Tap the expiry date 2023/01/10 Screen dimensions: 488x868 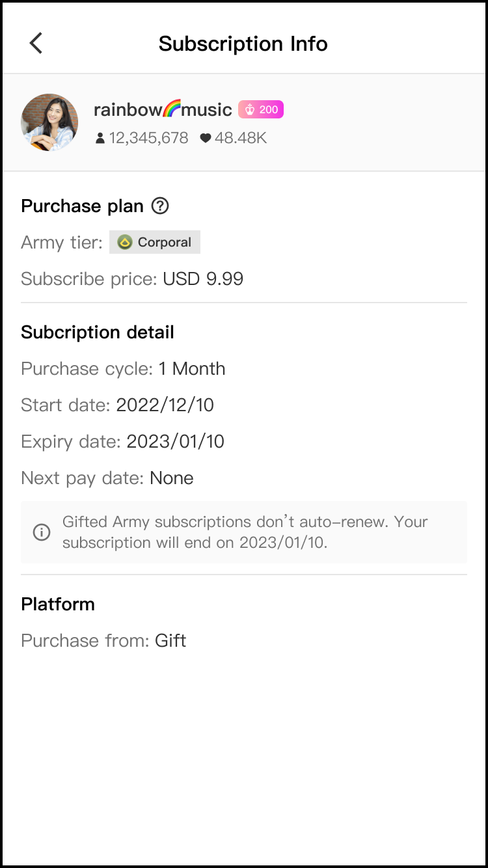point(175,442)
